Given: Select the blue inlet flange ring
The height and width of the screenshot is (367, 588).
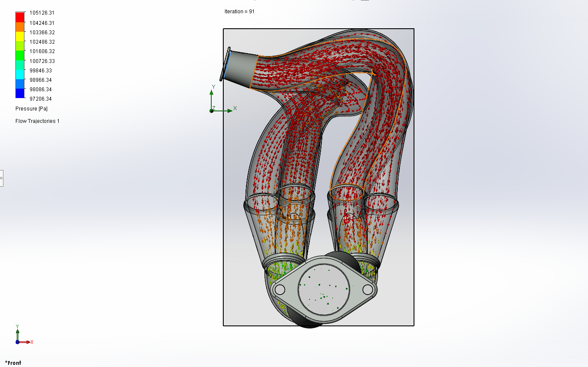Looking at the screenshot, I should tap(227, 64).
